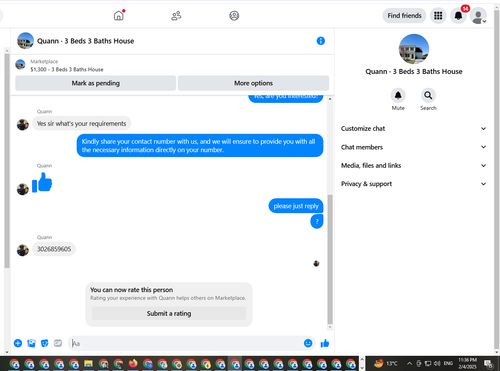Expand the Customize chat section
The width and height of the screenshot is (500, 371).
(413, 129)
